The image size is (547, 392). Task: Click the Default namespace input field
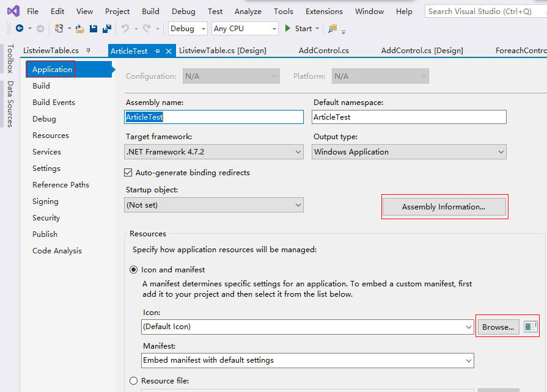[x=409, y=117]
